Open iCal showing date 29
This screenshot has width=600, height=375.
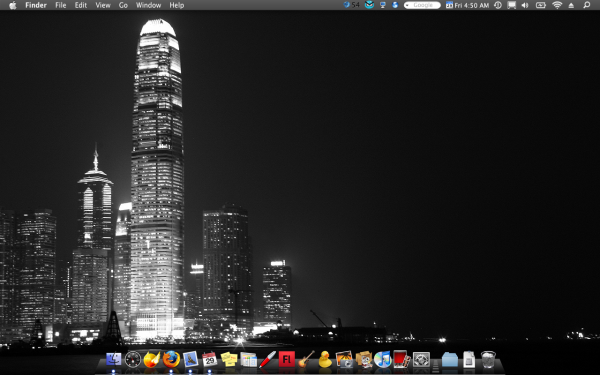click(210, 359)
